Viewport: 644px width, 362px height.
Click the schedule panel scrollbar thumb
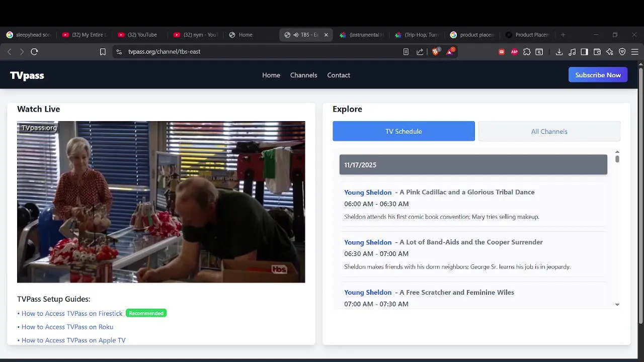617,159
